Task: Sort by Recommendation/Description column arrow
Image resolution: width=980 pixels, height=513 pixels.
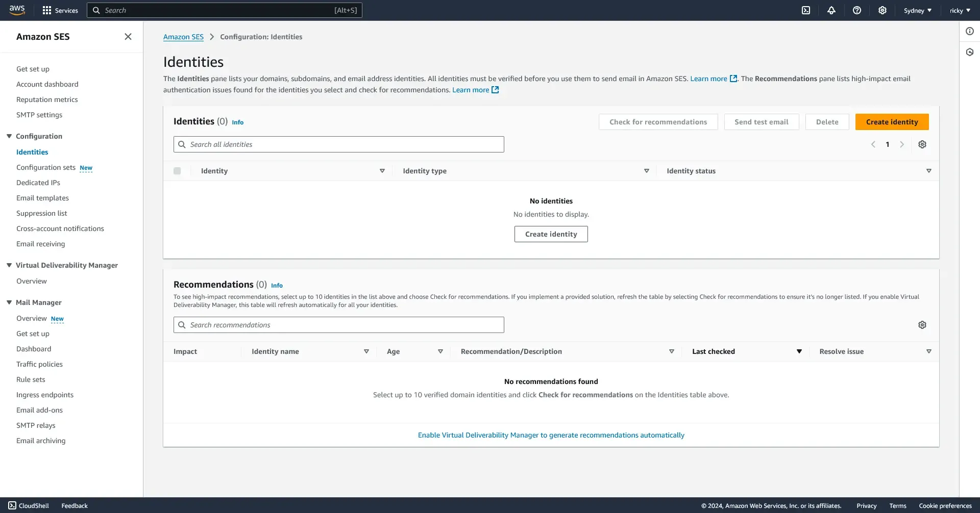Action: click(x=672, y=351)
